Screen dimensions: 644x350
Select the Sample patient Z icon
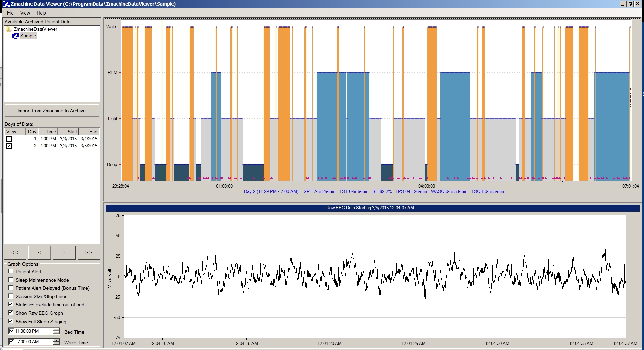15,36
